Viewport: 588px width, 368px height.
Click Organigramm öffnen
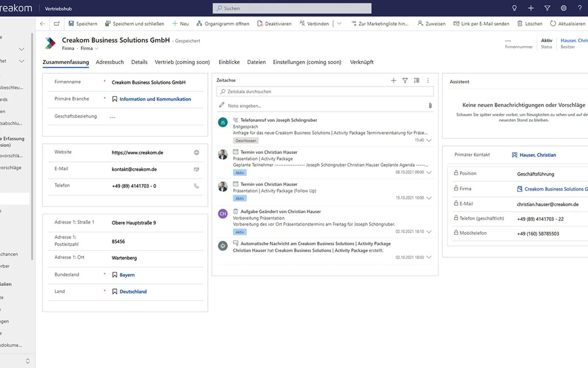[x=223, y=24]
